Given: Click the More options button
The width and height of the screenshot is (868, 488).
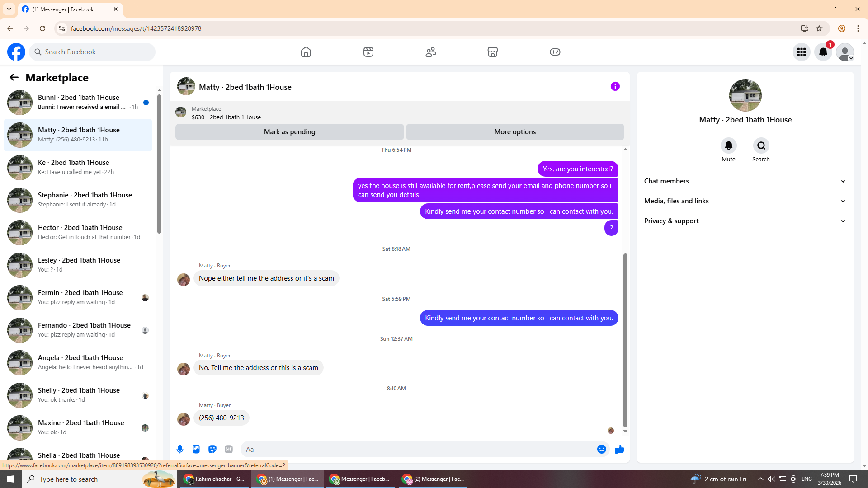Looking at the screenshot, I should [x=515, y=132].
